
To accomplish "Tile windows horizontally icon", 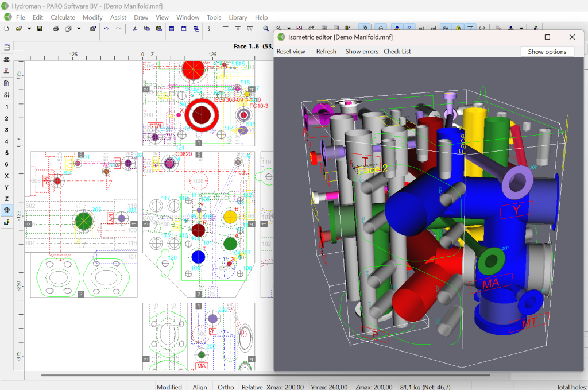I will pos(171,29).
